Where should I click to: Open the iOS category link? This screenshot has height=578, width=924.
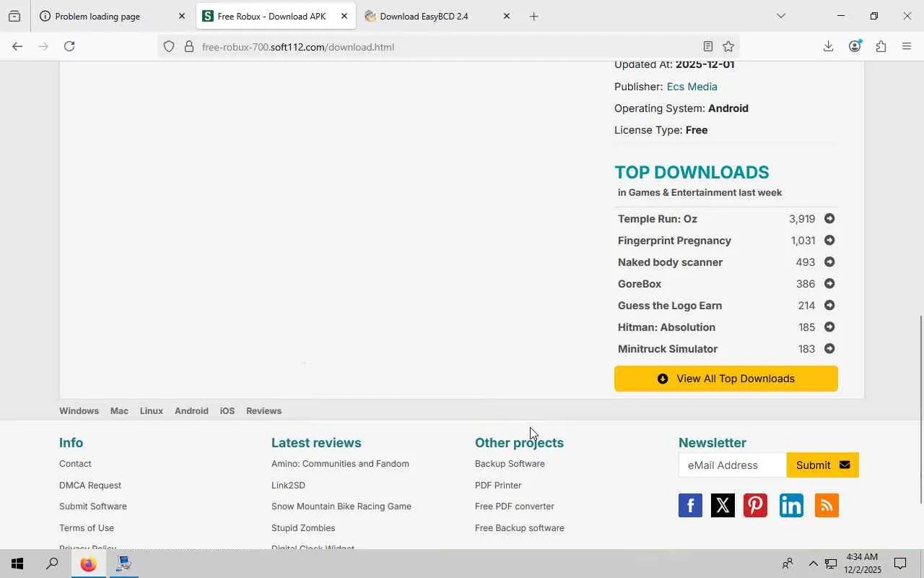coord(227,411)
